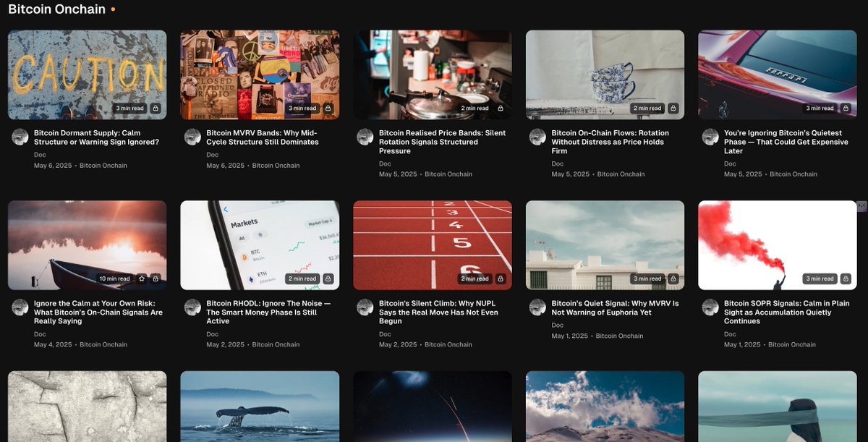The width and height of the screenshot is (868, 442).
Task: Click the snowy mountain clouds thumbnail
Action: [605, 407]
